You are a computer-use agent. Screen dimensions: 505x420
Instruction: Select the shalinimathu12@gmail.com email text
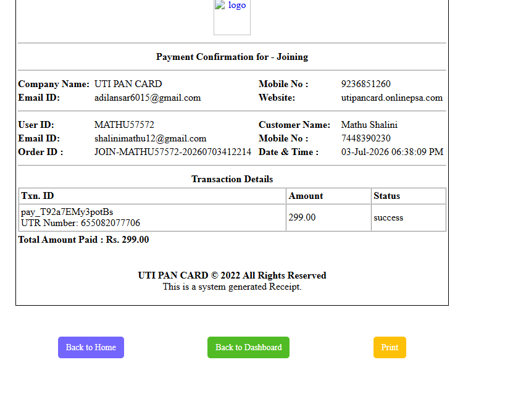pyautogui.click(x=151, y=138)
